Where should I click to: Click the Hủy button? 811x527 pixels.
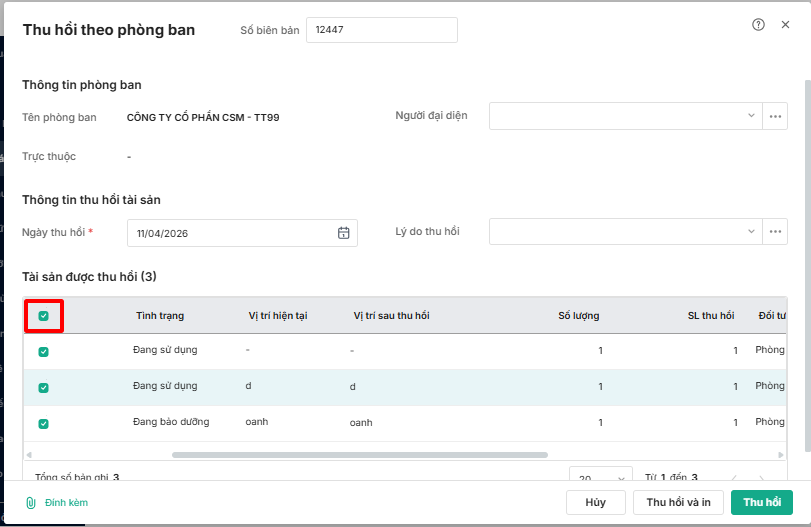(x=596, y=502)
